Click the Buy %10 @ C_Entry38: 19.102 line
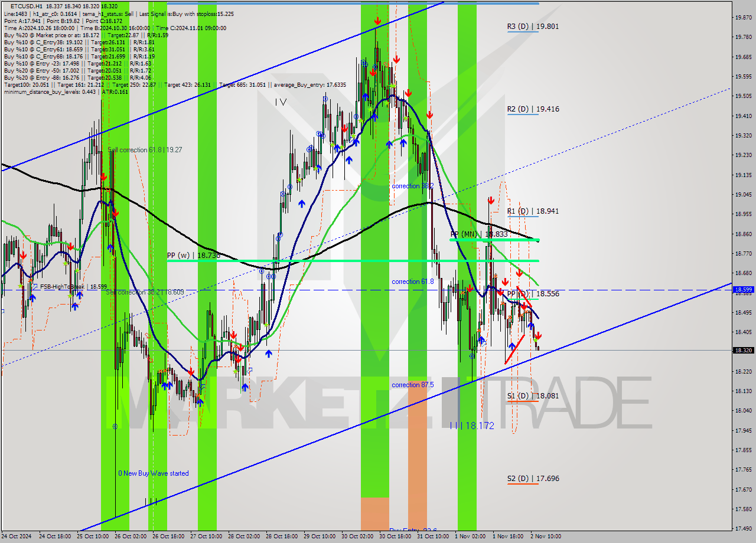Image resolution: width=756 pixels, height=543 pixels. point(79,42)
